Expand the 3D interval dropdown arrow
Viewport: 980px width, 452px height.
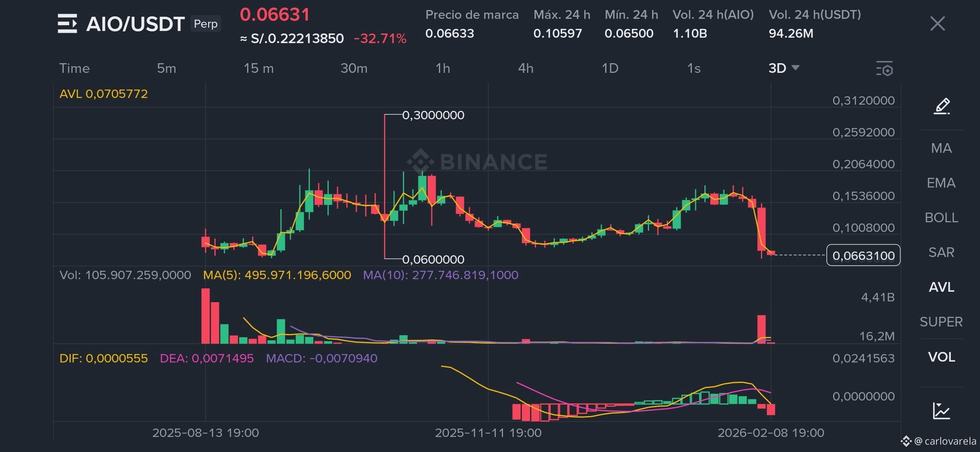click(x=796, y=68)
